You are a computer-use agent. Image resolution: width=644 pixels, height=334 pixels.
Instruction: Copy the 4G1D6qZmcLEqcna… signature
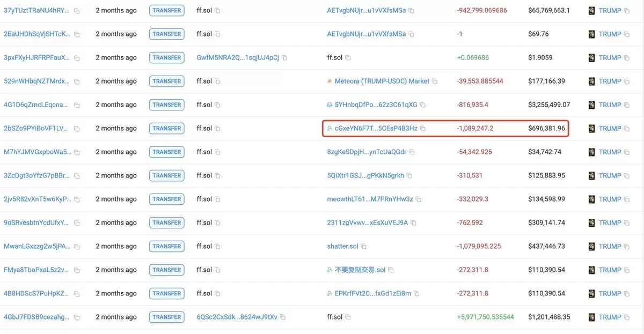tap(77, 105)
